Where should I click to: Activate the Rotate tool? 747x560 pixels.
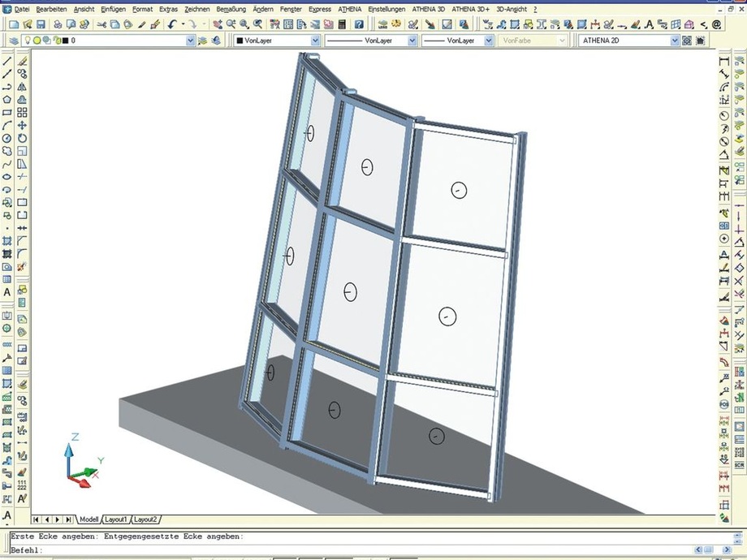click(22, 138)
